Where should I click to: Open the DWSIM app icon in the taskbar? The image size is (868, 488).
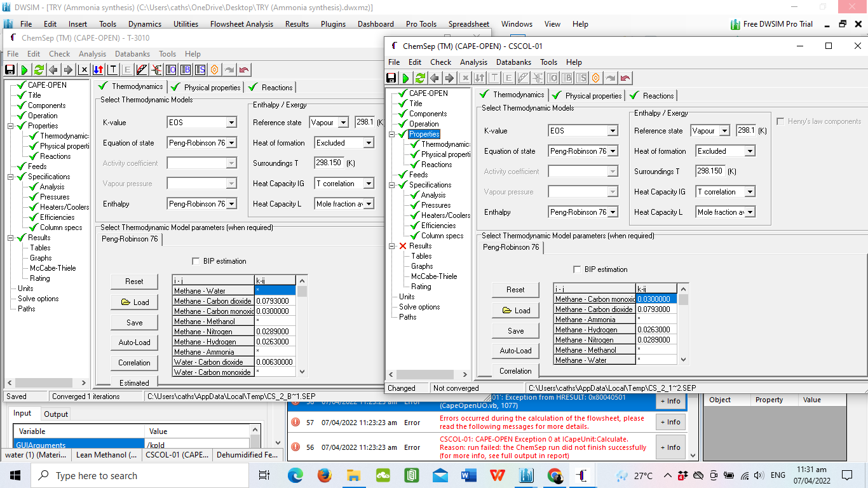[526, 475]
